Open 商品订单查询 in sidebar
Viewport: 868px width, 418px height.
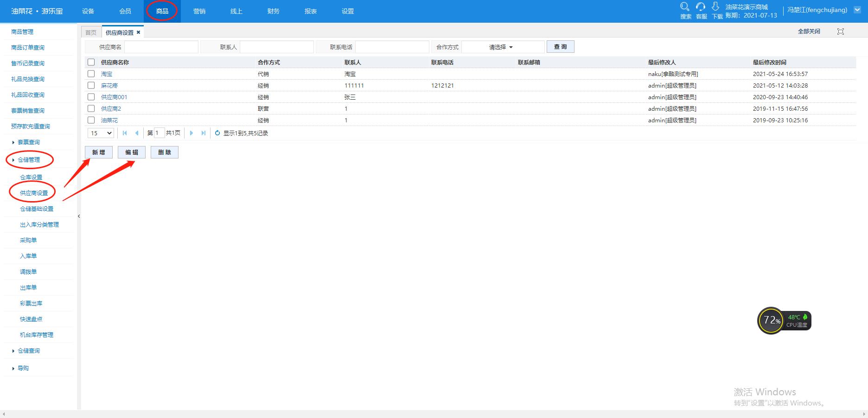[x=28, y=48]
